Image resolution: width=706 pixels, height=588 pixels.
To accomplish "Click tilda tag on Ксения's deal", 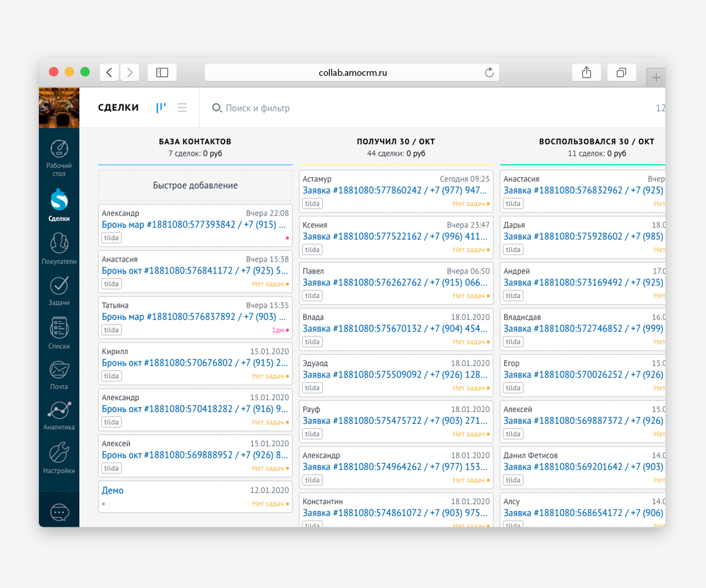I will tap(312, 249).
